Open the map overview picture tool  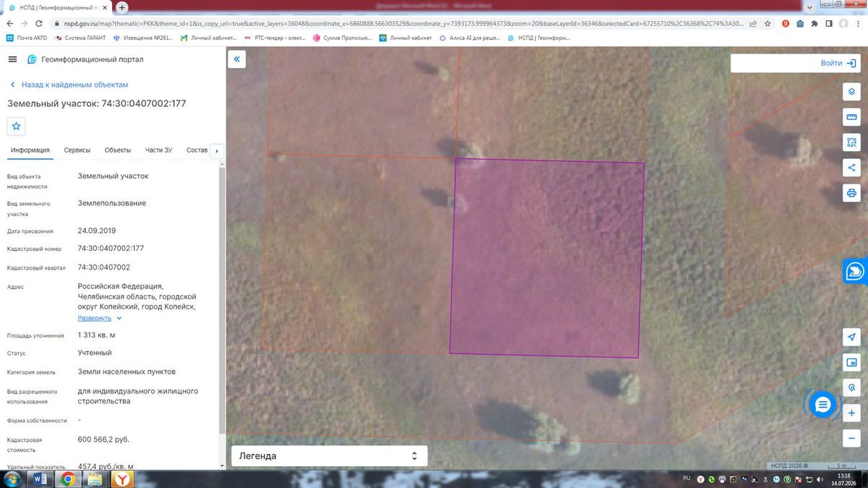click(851, 362)
